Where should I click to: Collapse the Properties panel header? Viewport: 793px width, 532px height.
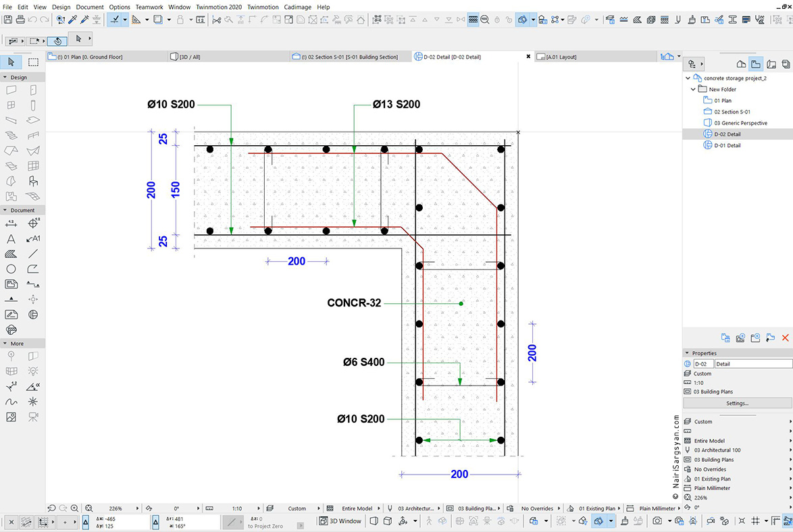688,353
